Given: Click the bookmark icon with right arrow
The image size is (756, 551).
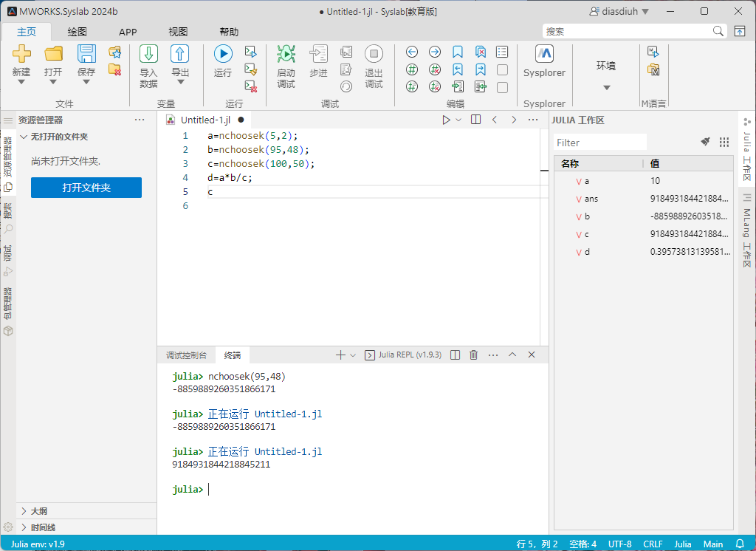Looking at the screenshot, I should [480, 69].
